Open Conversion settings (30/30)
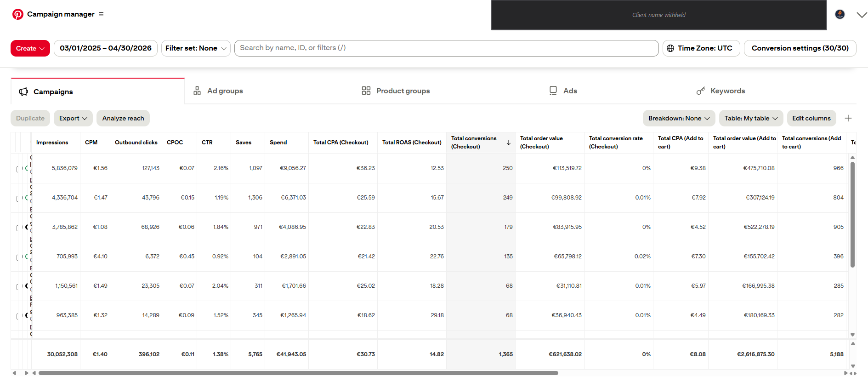Screen dimensions: 868x382 click(800, 48)
